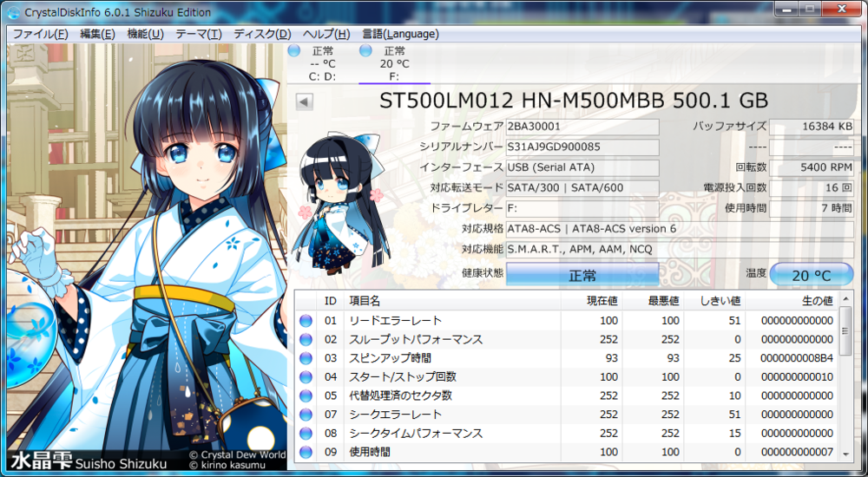
Task: Click the power on hours field 7 時間
Action: (812, 209)
